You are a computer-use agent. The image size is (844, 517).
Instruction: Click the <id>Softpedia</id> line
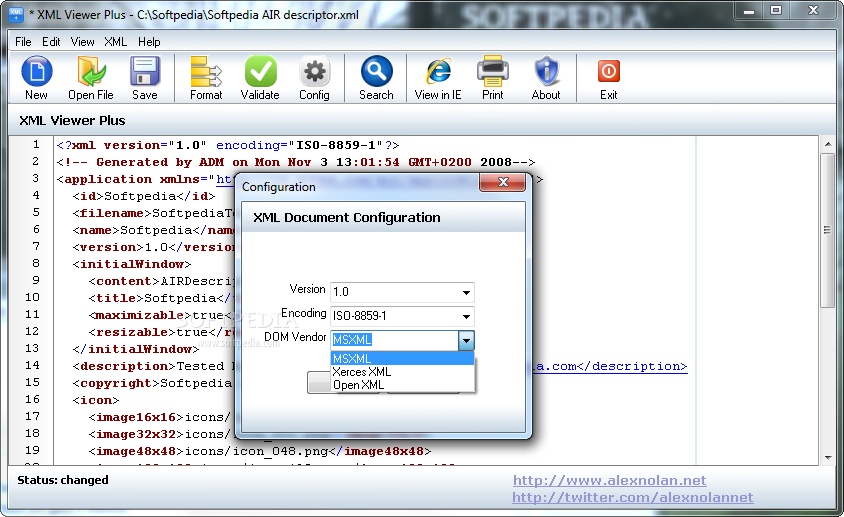[144, 196]
